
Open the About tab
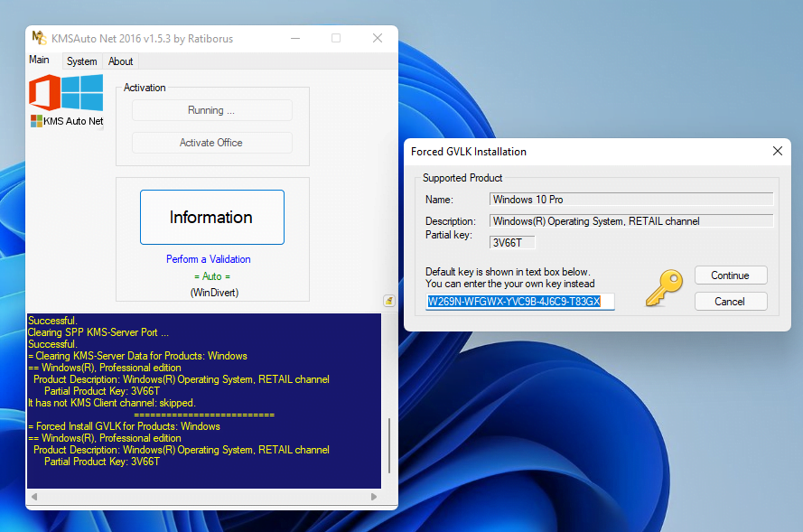[x=120, y=61]
